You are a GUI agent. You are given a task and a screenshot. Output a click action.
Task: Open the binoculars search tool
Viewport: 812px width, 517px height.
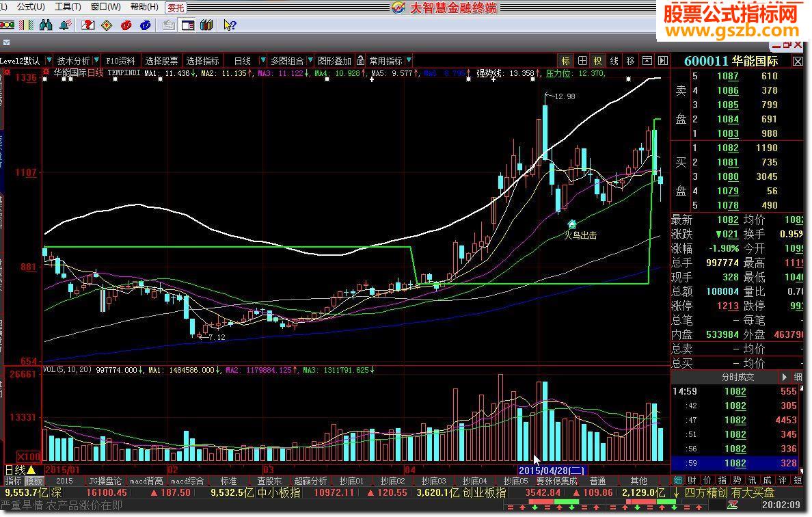point(46,25)
